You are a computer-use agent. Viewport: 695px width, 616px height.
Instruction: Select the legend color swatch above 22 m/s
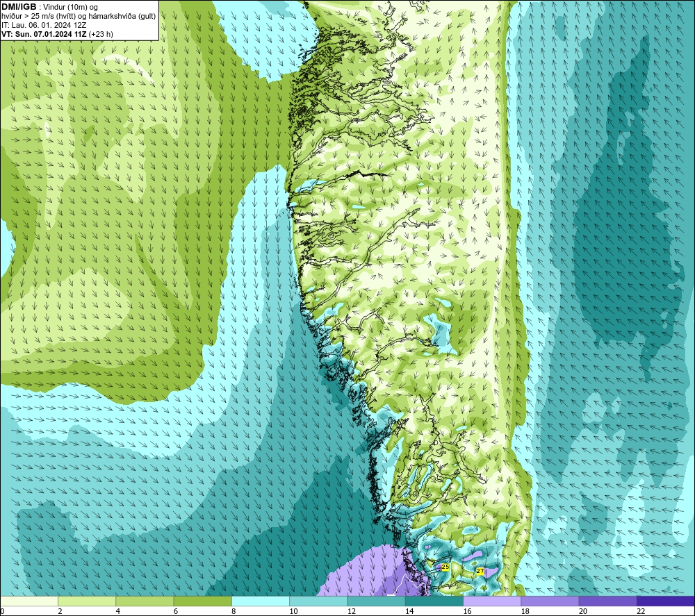665,601
